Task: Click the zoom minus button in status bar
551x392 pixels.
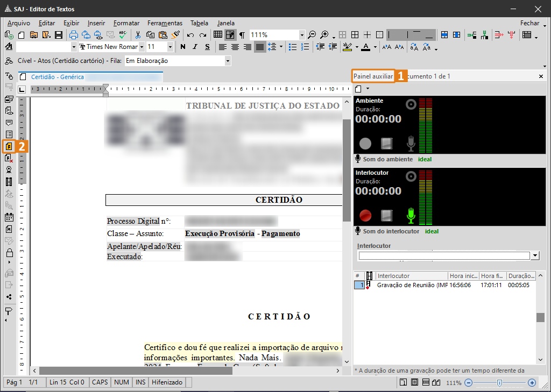Action: click(x=469, y=383)
